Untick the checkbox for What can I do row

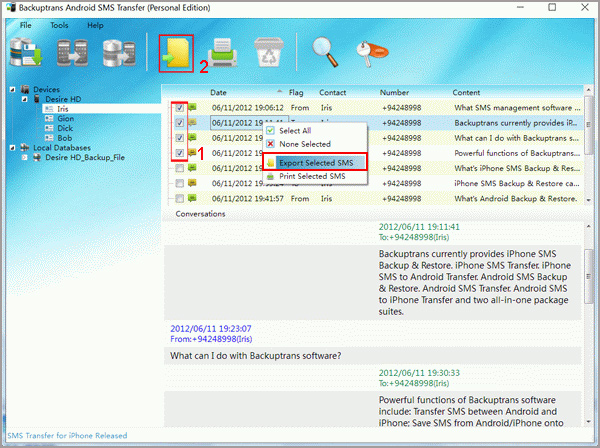coord(179,138)
